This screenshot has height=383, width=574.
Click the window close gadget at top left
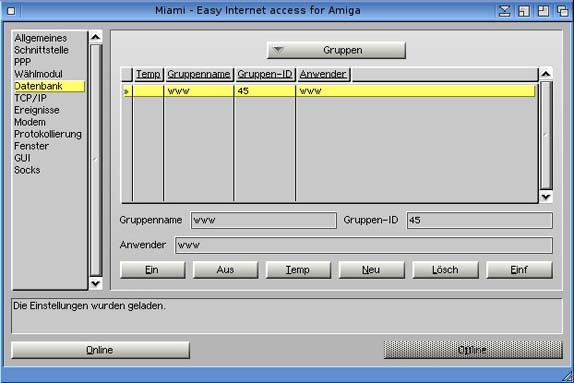click(11, 11)
